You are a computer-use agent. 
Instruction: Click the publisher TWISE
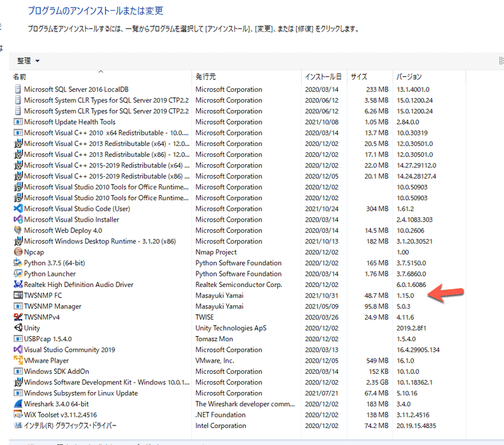coord(204,317)
